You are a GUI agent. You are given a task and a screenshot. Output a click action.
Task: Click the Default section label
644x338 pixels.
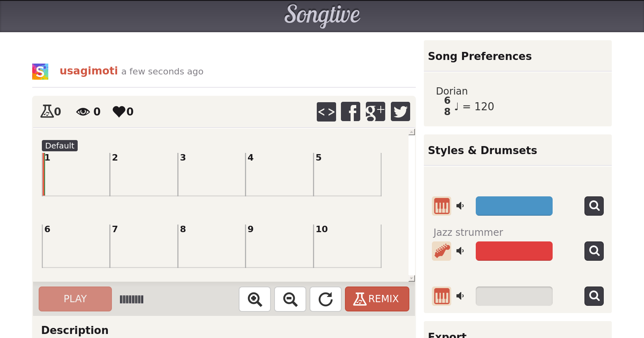click(x=60, y=146)
